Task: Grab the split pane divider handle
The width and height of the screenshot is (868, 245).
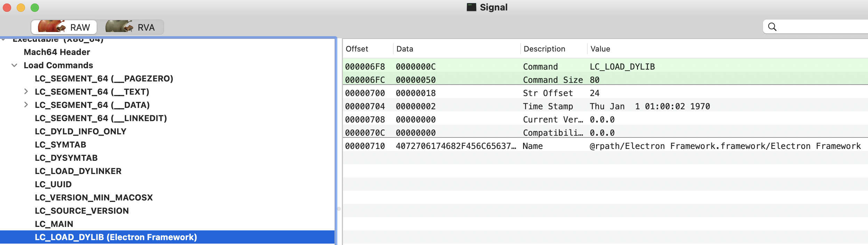Action: tap(338, 209)
